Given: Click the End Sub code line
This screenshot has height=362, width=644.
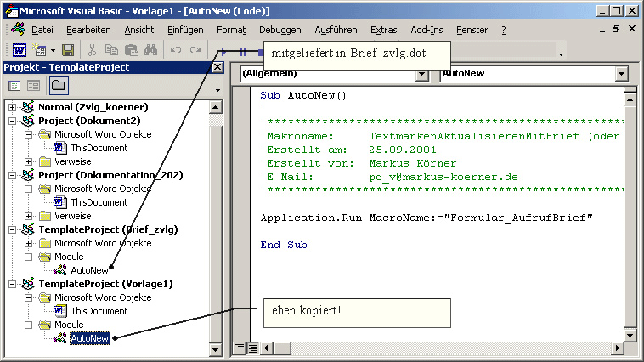Looking at the screenshot, I should tap(284, 245).
